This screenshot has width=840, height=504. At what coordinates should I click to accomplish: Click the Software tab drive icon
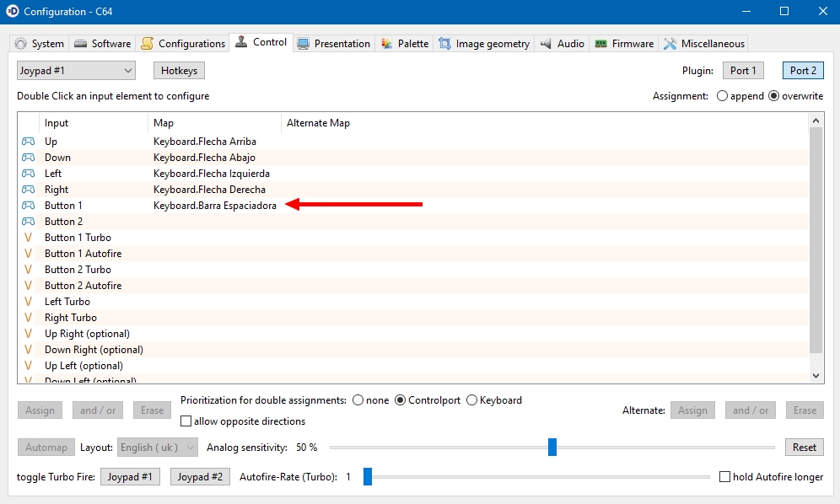click(x=80, y=44)
